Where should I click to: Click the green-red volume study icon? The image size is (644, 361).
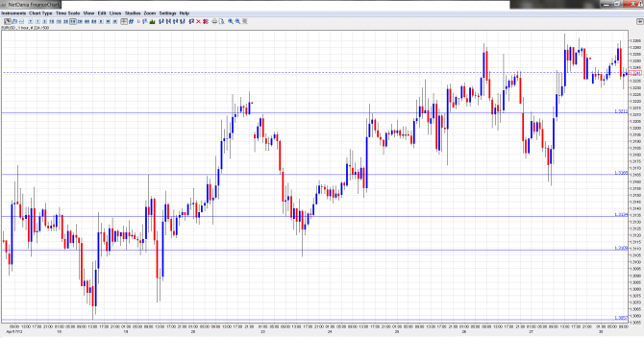tap(153, 21)
